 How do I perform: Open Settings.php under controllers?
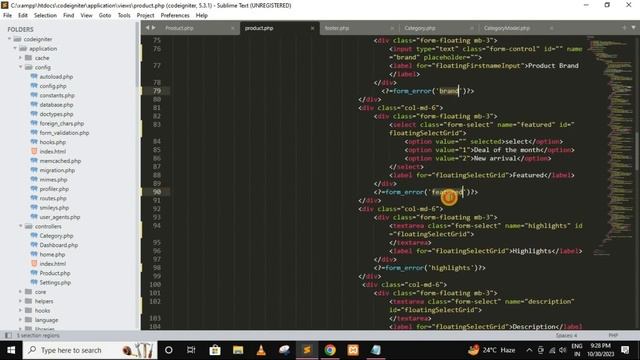pos(55,282)
